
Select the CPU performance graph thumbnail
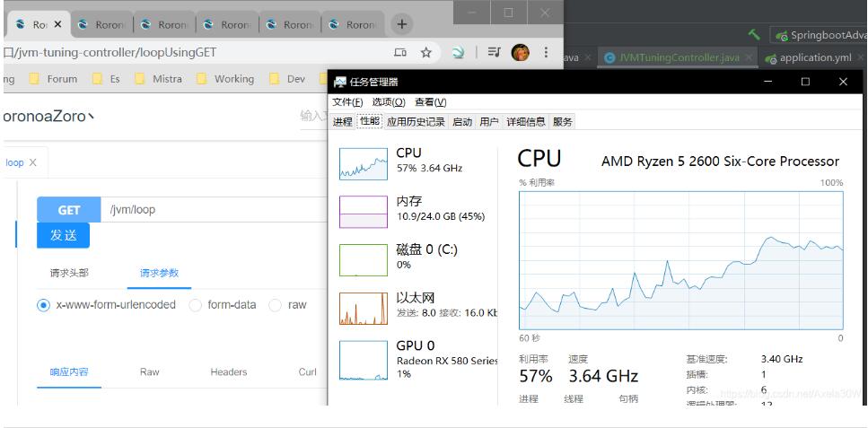(363, 162)
